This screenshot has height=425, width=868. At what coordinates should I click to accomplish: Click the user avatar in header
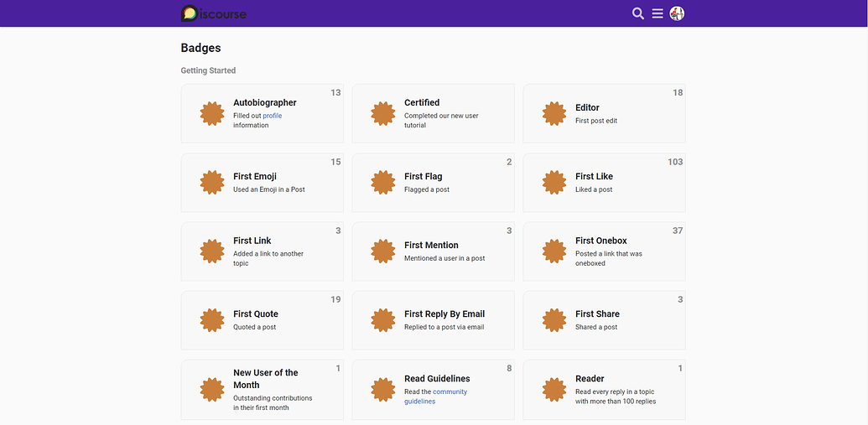click(677, 13)
